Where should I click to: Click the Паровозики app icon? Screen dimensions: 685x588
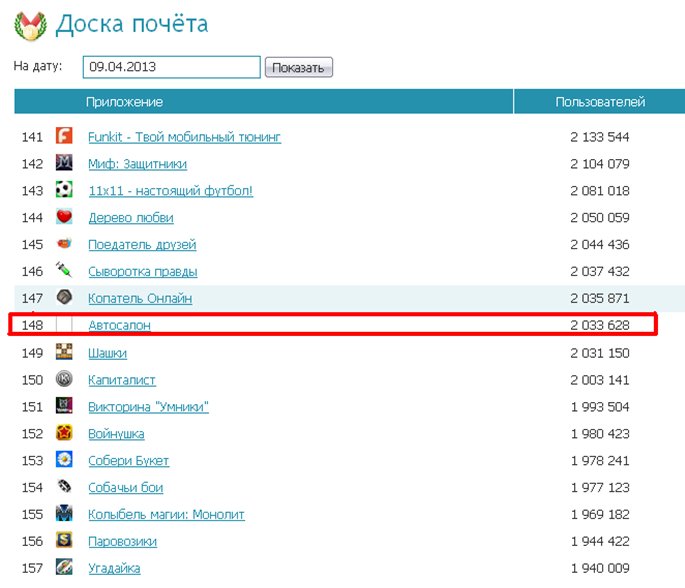click(x=64, y=540)
